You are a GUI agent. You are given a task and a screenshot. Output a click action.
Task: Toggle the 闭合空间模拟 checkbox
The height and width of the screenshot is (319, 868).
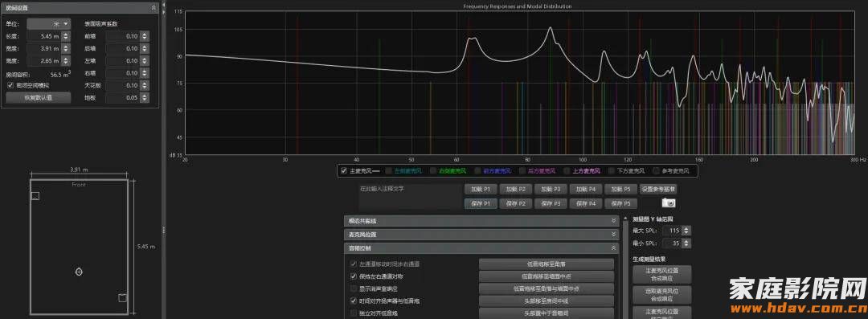(10, 85)
